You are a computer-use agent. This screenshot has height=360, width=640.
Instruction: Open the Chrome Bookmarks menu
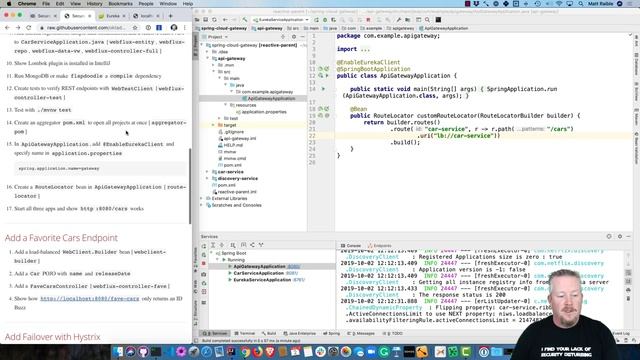click(x=120, y=4)
